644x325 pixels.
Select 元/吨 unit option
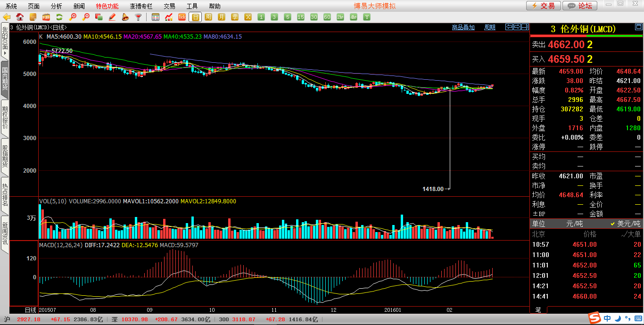pos(574,224)
